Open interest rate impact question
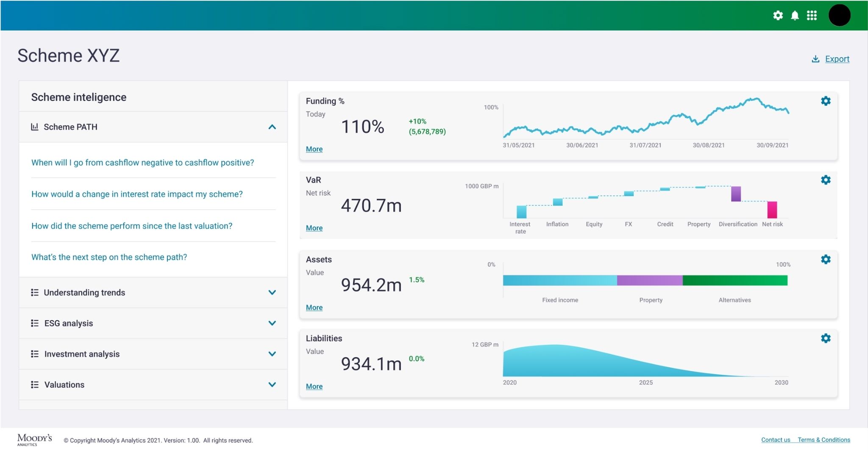The width and height of the screenshot is (868, 452). click(137, 194)
